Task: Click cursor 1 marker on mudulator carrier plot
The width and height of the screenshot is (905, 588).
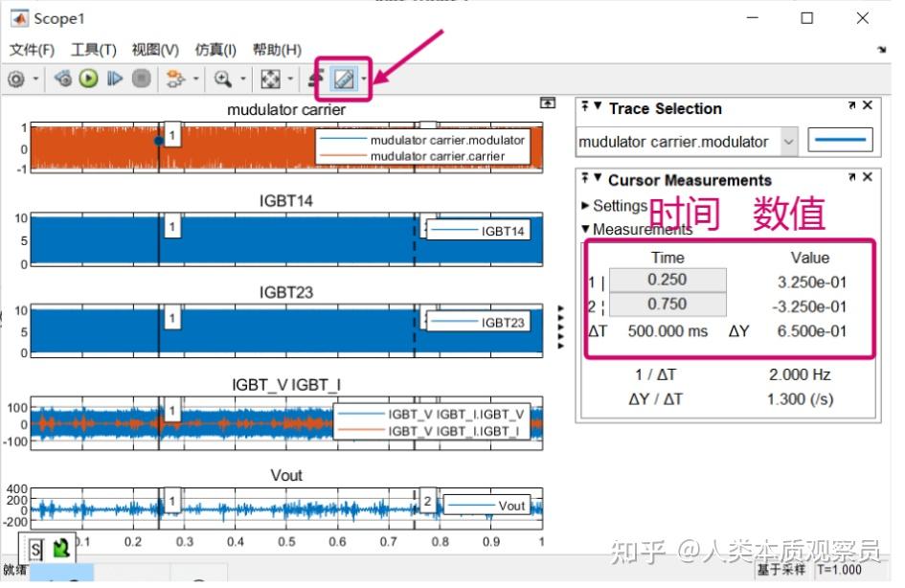Action: coord(172,136)
